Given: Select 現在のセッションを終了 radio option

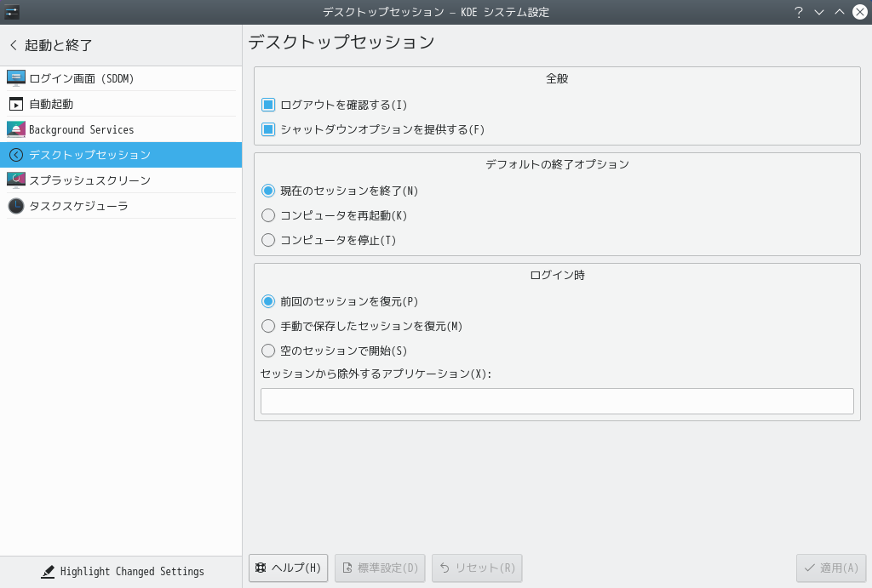Looking at the screenshot, I should point(268,191).
